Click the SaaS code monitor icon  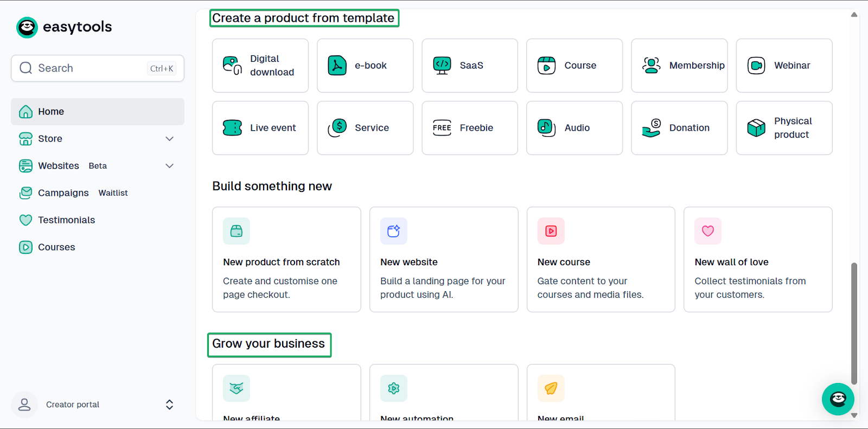click(442, 66)
